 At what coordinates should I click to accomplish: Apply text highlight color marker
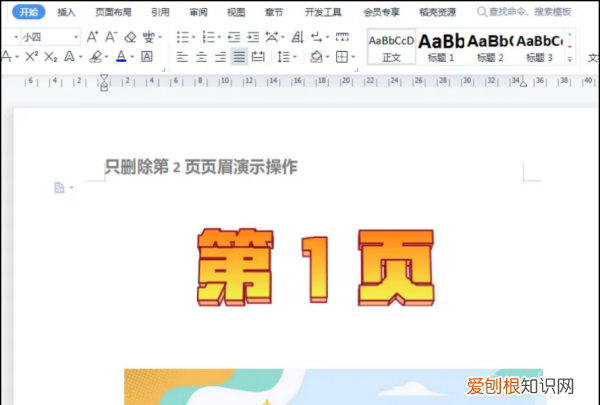pyautogui.click(x=96, y=57)
